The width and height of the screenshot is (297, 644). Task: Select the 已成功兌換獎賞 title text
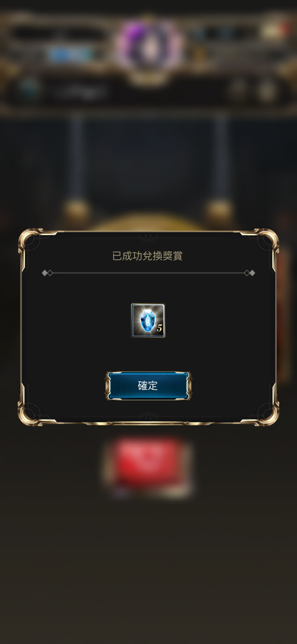[147, 256]
